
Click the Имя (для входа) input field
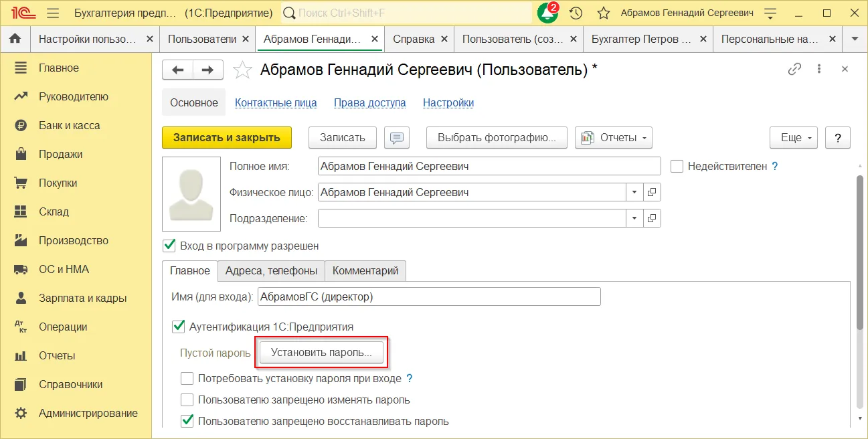tap(428, 296)
